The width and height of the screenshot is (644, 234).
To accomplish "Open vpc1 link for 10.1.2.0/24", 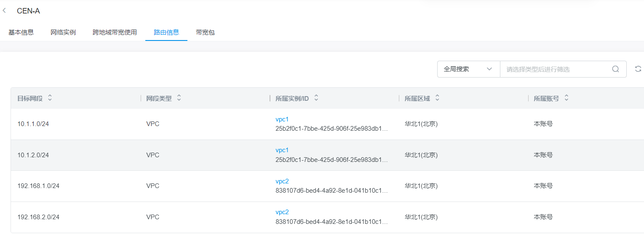I will tap(282, 150).
